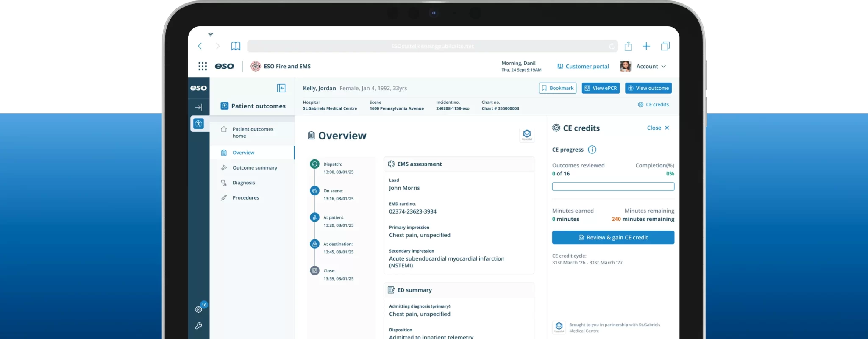Screen dimensions: 868x339
Task: Click the CE progress info icon
Action: 592,150
